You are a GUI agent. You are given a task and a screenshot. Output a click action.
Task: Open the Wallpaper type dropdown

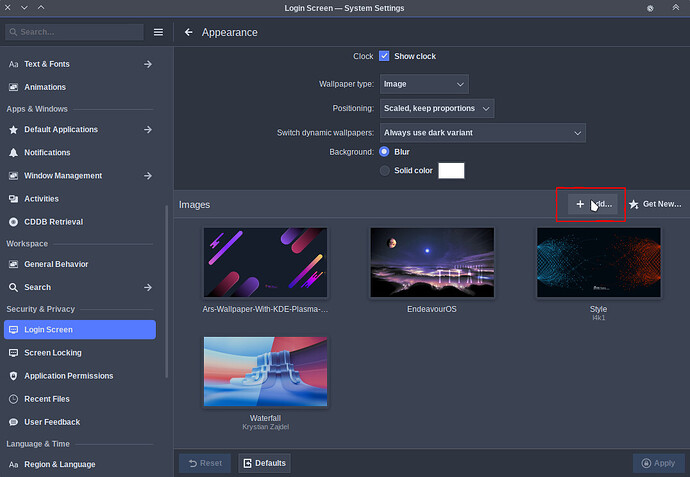[x=424, y=84]
